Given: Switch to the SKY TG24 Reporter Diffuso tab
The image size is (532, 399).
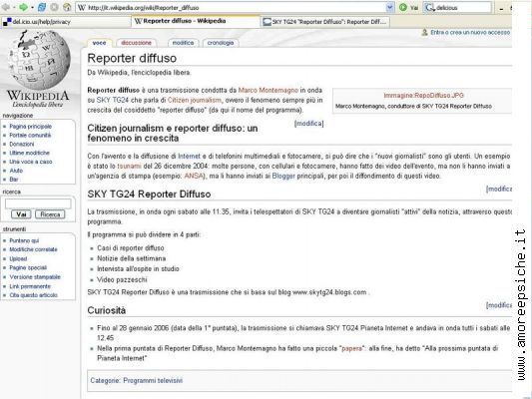Looking at the screenshot, I should point(325,22).
